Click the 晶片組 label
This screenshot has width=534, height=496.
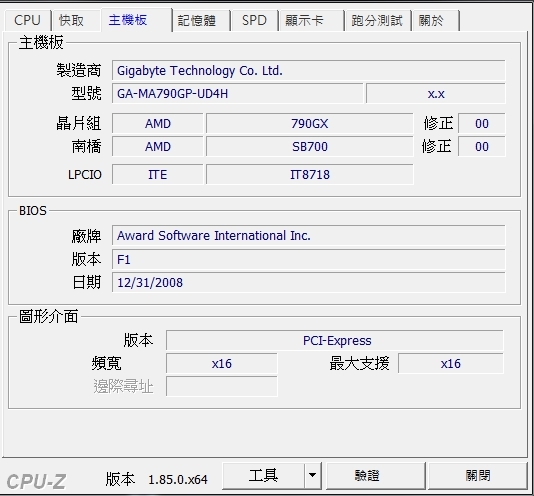click(79, 123)
